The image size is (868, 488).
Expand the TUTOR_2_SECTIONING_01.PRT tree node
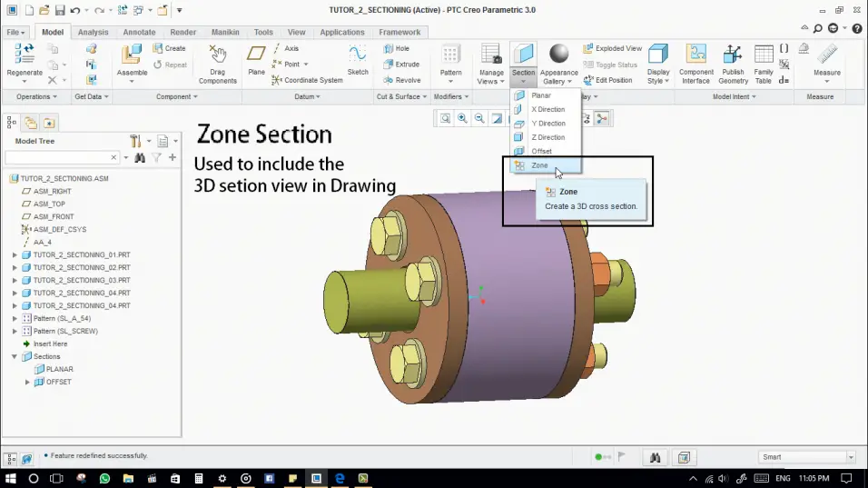(x=15, y=255)
